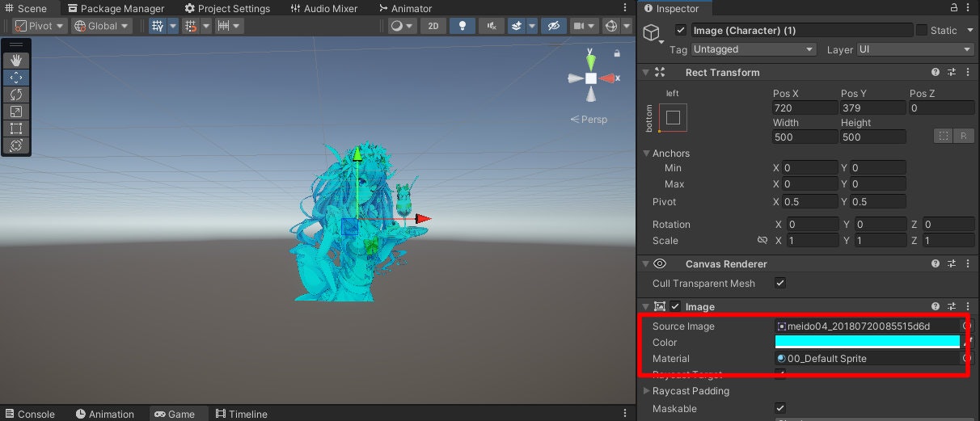Screen dimensions: 980x421
Task: Open draw mode shading dropdown
Action: coord(402,26)
